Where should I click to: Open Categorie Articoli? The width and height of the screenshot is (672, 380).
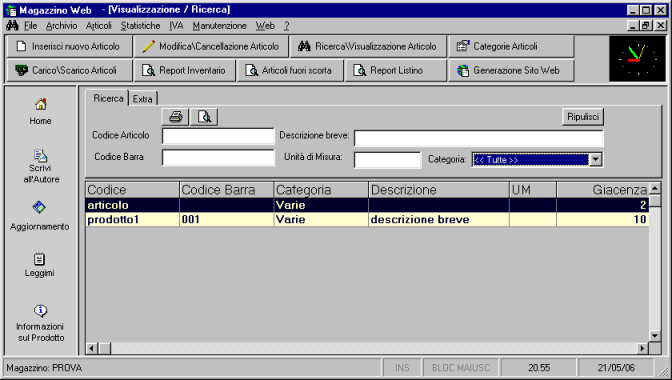pos(511,46)
